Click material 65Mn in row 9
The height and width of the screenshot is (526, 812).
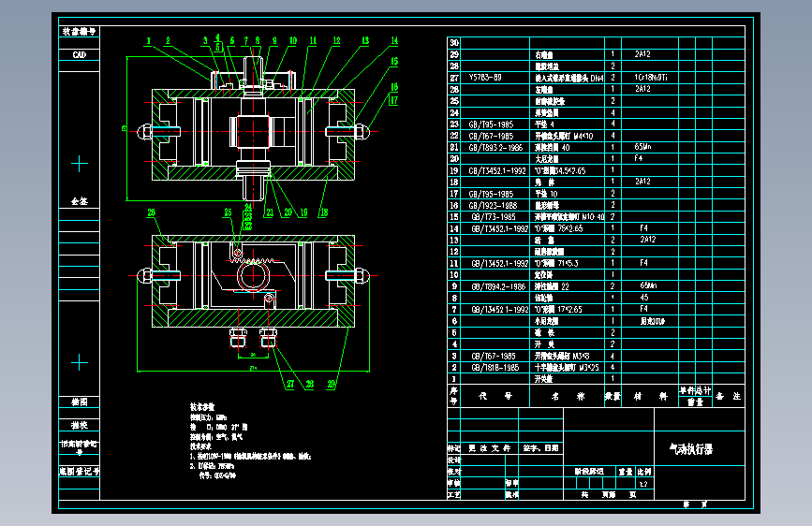(648, 285)
